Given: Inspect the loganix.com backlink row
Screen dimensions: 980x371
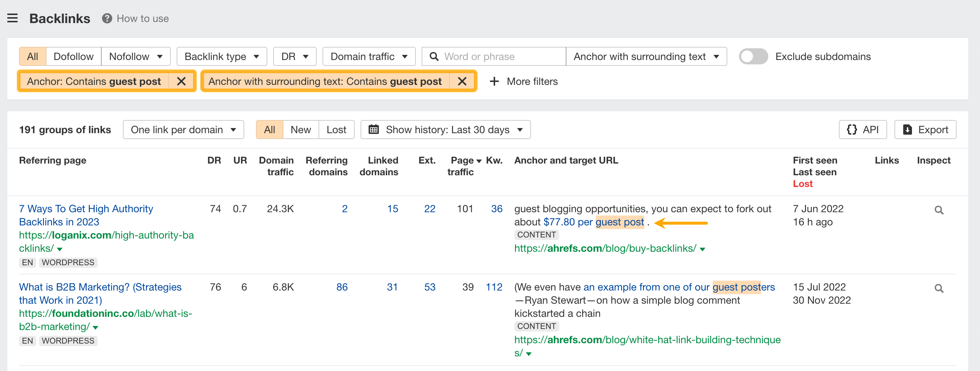Looking at the screenshot, I should pyautogui.click(x=939, y=210).
